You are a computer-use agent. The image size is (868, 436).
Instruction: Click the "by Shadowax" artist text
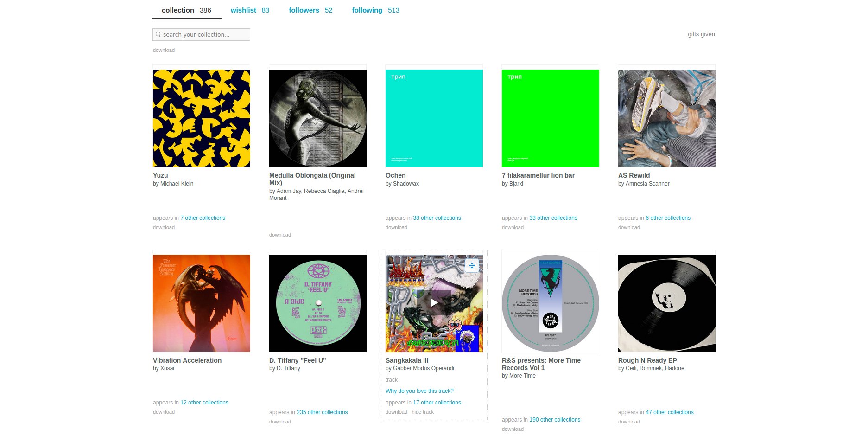pos(402,184)
